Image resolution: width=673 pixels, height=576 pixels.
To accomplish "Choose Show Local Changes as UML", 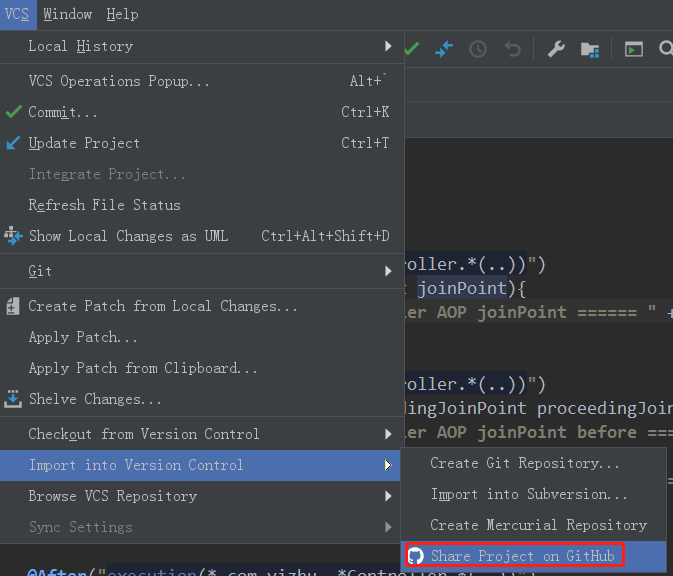I will coord(202,236).
